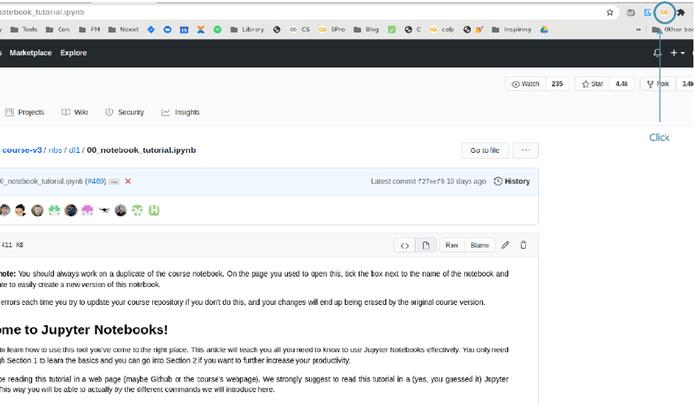
Task: Open the FM bookmarks folder
Action: point(90,30)
